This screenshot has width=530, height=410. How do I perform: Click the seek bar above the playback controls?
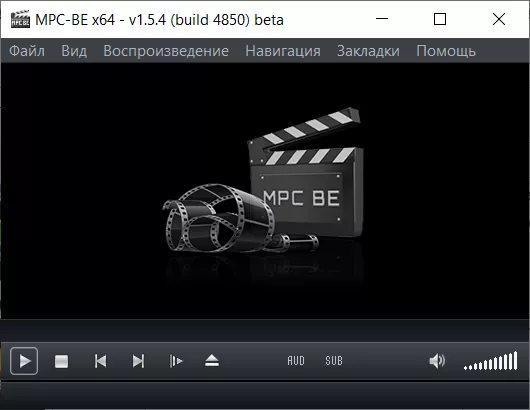[265, 331]
